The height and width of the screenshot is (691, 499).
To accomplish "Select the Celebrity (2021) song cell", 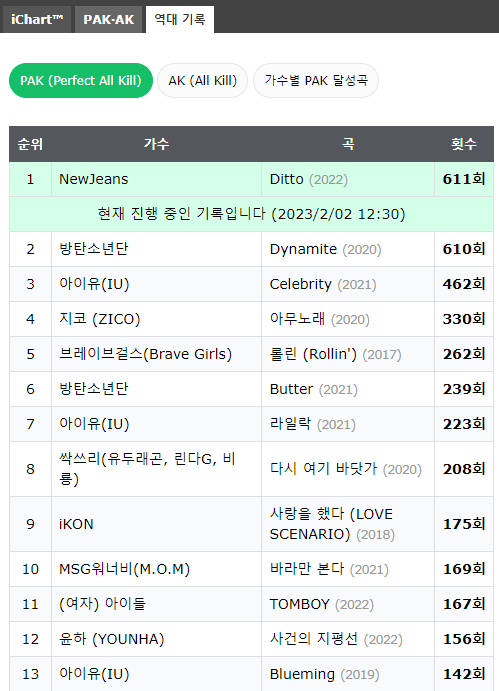I will 348,284.
